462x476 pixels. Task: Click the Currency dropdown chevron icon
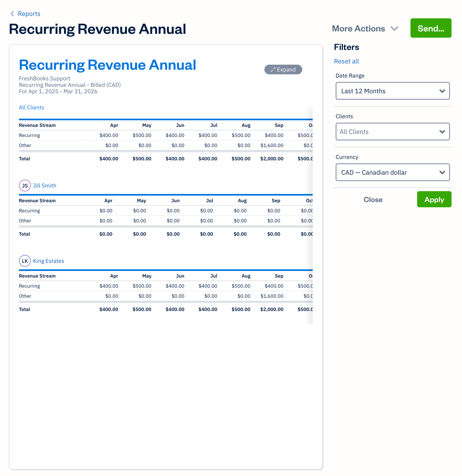tap(442, 172)
